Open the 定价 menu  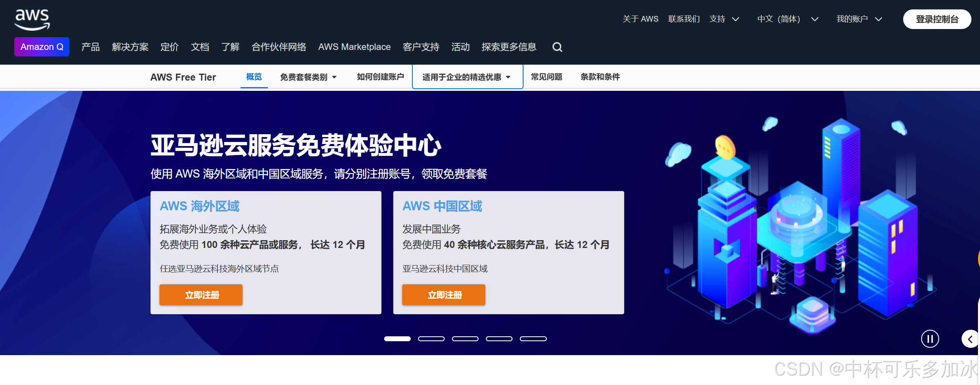(169, 47)
